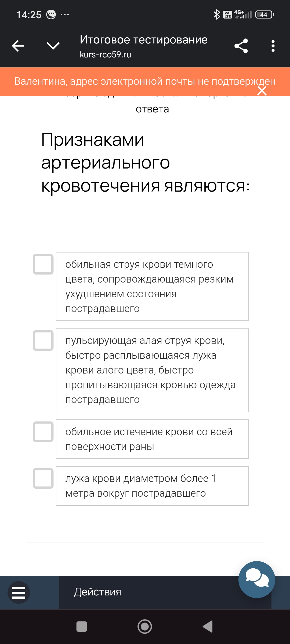The width and height of the screenshot is (290, 644).
Task: Check the pulsating scarlet blood stream option
Action: [x=43, y=341]
